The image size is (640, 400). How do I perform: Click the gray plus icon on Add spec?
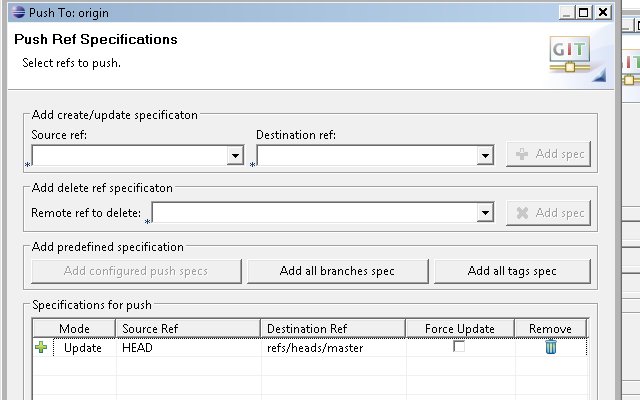tap(522, 154)
